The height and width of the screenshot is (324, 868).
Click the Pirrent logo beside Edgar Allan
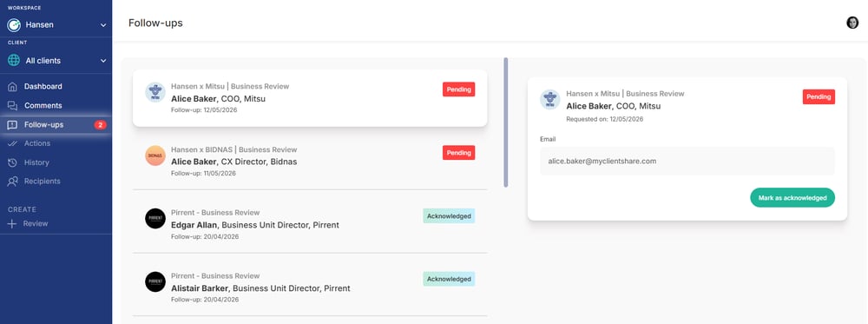coord(155,218)
